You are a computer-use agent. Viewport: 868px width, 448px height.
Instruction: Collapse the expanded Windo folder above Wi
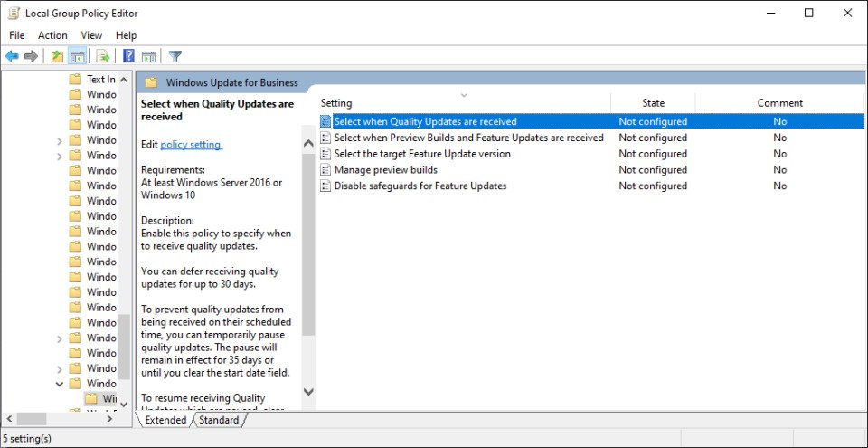tap(60, 384)
